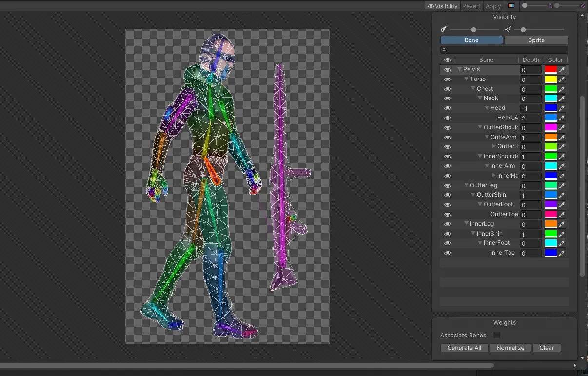Click the eyedropper icon for Chest bone
The width and height of the screenshot is (588, 376).
pyautogui.click(x=562, y=89)
